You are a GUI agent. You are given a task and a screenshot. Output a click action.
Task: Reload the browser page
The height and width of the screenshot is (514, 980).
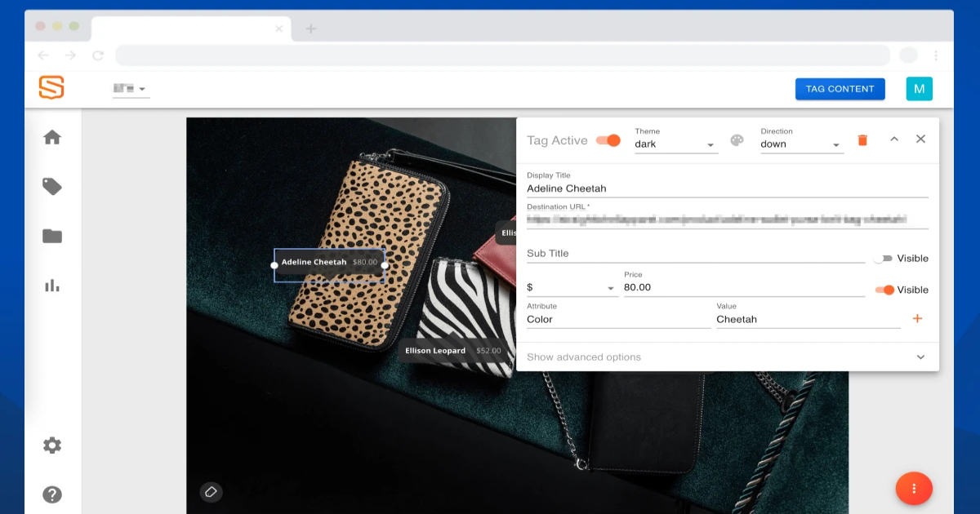tap(98, 55)
